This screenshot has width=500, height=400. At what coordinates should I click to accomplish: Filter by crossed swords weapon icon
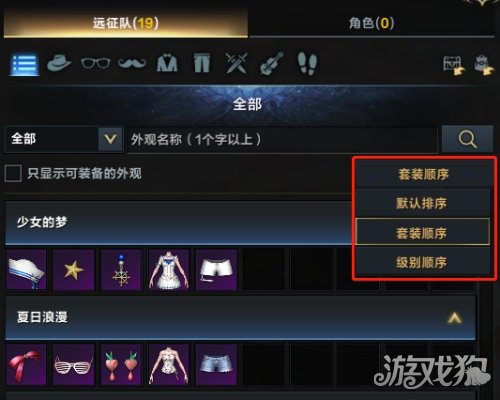click(x=236, y=63)
